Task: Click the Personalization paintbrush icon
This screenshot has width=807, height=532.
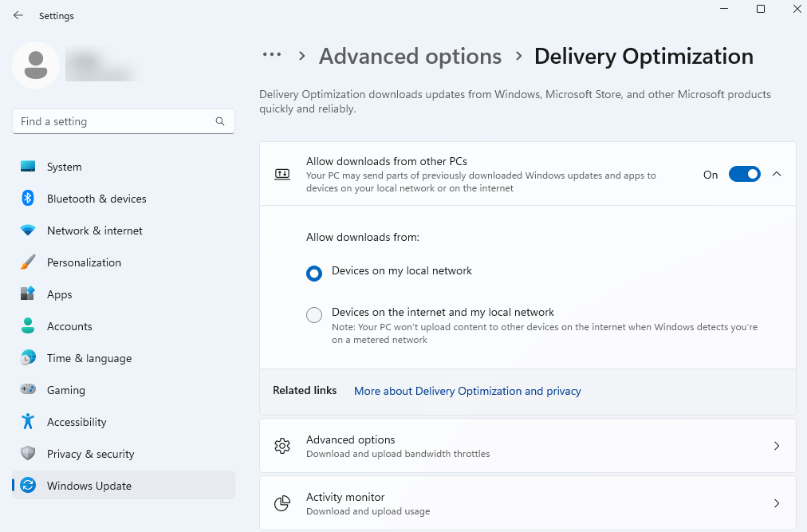Action: tap(28, 262)
